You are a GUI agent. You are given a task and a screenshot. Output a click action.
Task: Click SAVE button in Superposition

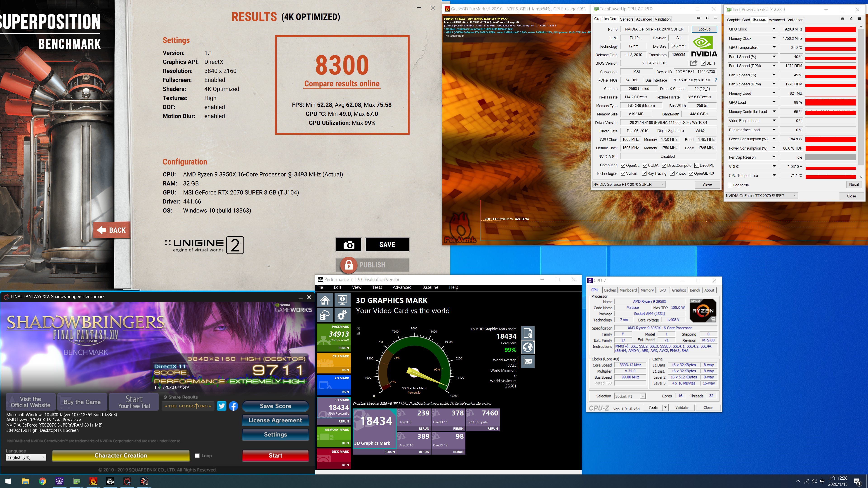pos(387,244)
